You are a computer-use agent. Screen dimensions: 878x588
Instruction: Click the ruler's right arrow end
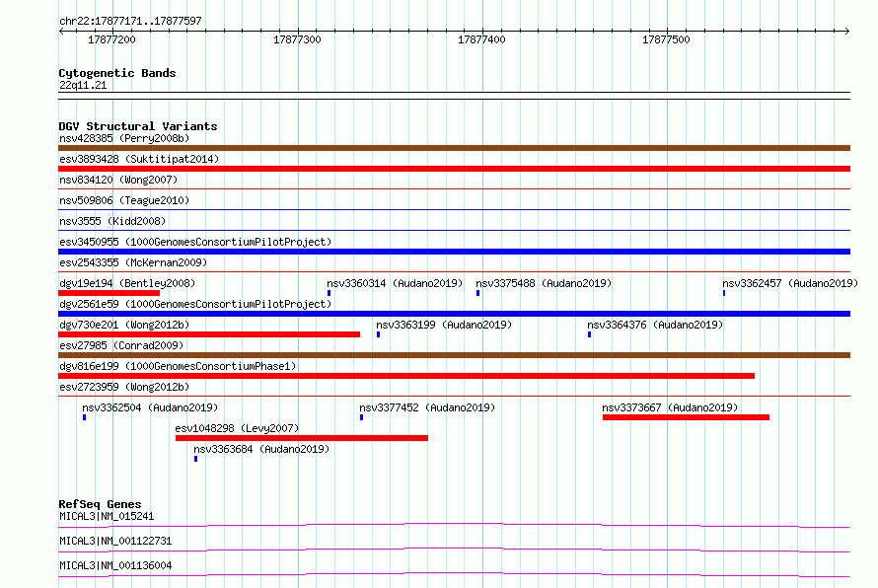(x=847, y=31)
